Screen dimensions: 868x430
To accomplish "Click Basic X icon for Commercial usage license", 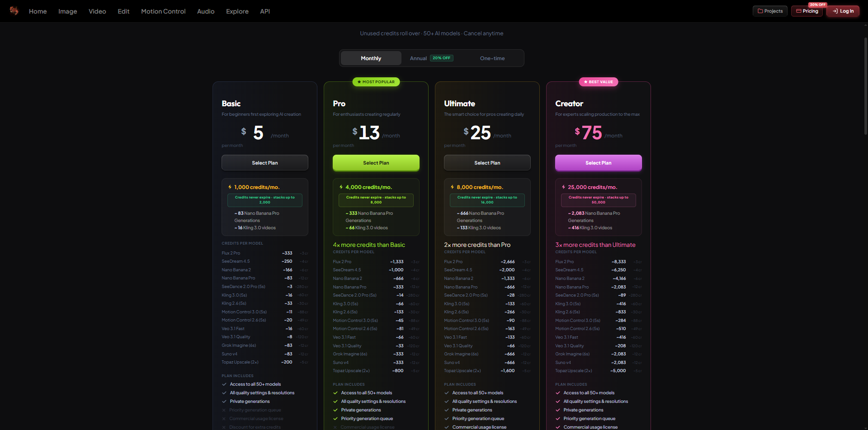I will [x=224, y=419].
